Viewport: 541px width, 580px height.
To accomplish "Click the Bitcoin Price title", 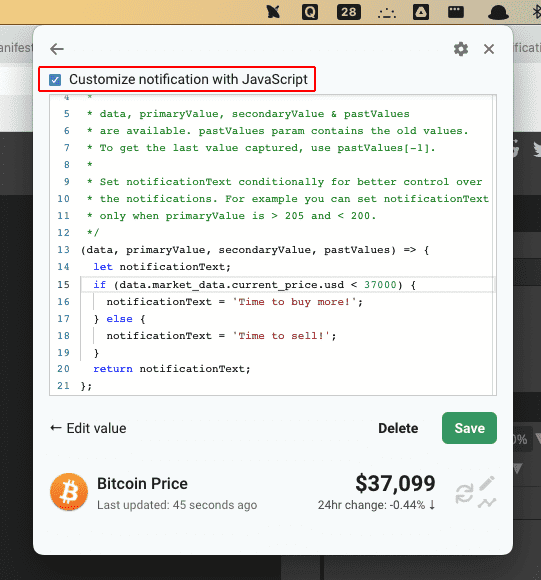I will pos(142,483).
